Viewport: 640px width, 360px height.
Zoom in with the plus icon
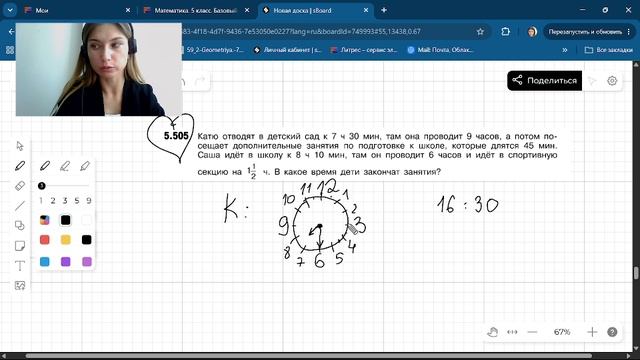tap(592, 332)
